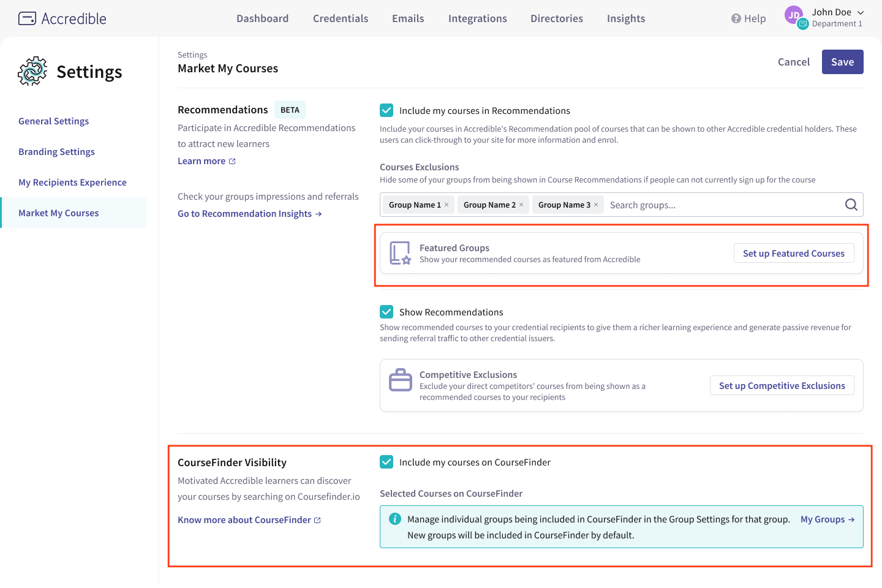This screenshot has height=588, width=882.
Task: Open the Help question mark icon
Action: pyautogui.click(x=735, y=18)
